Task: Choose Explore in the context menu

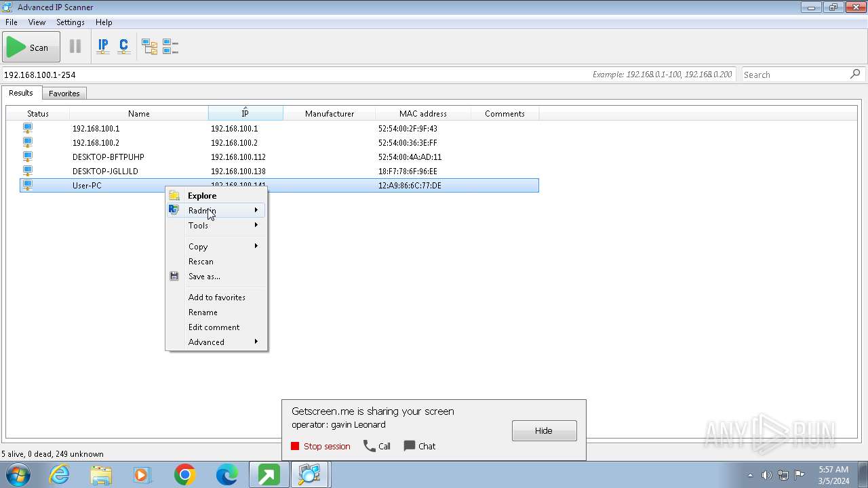Action: (x=216, y=196)
